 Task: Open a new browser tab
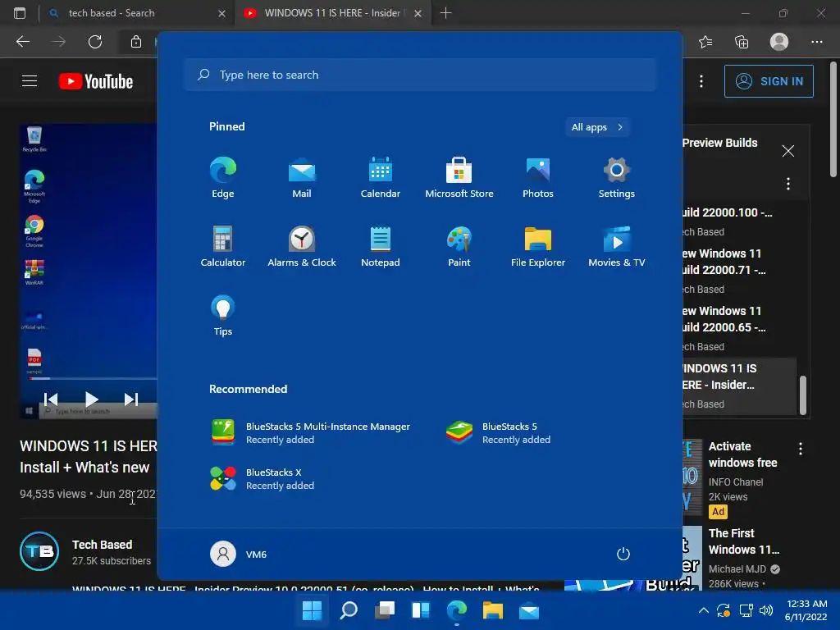(445, 13)
